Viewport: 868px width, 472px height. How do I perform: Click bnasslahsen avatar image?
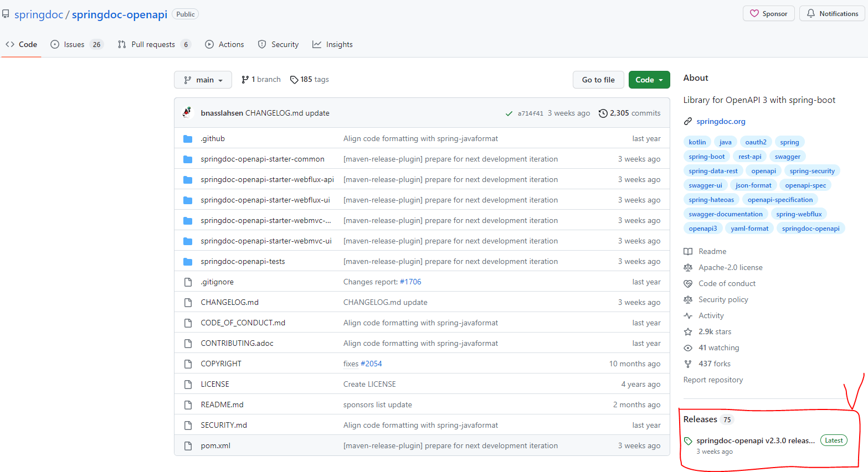[x=187, y=112]
